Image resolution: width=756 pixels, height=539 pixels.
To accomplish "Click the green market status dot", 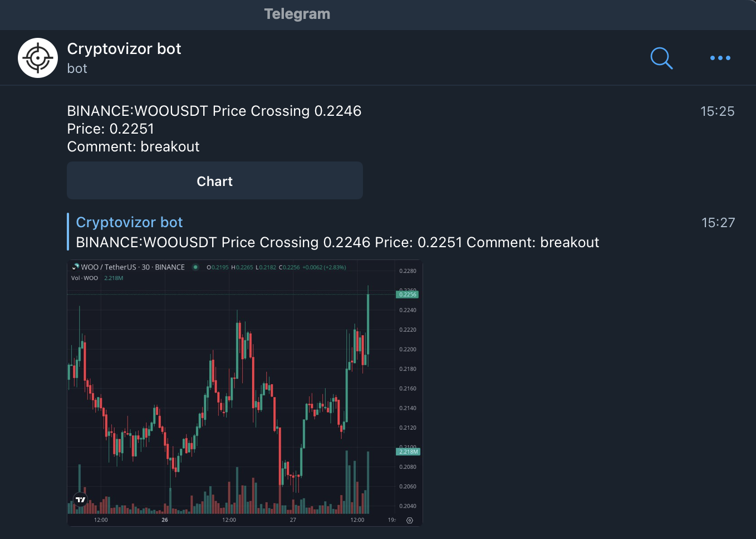I will [x=195, y=267].
